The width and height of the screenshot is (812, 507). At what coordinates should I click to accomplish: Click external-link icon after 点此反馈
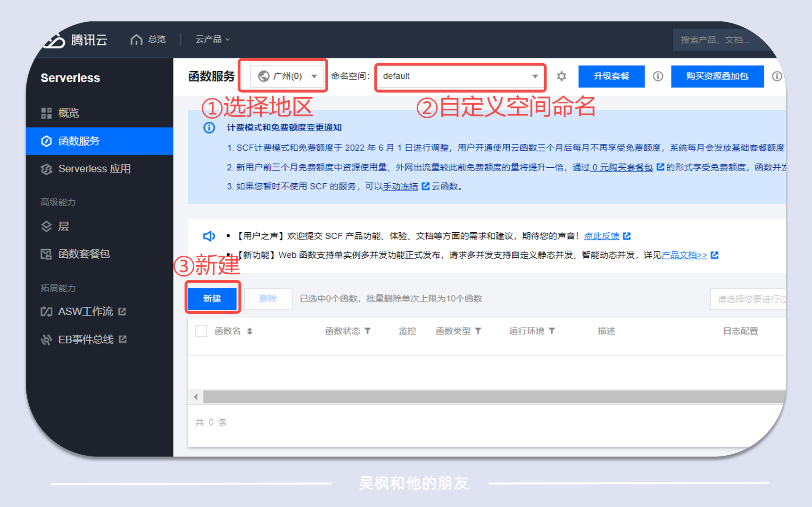click(x=627, y=236)
